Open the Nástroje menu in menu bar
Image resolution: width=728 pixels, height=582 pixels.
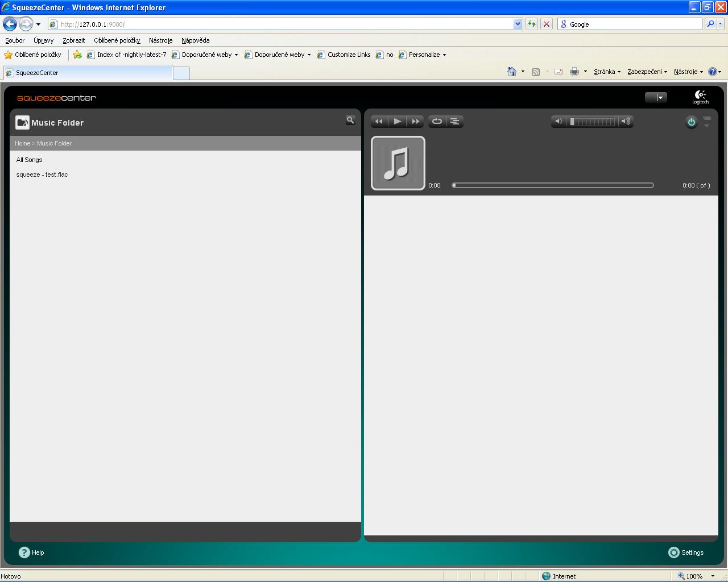pyautogui.click(x=160, y=40)
